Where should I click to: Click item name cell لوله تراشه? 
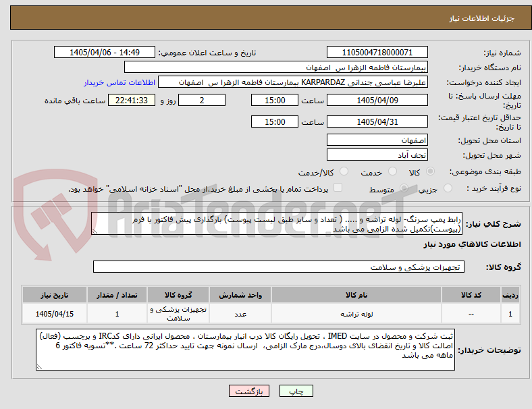coord(356,314)
